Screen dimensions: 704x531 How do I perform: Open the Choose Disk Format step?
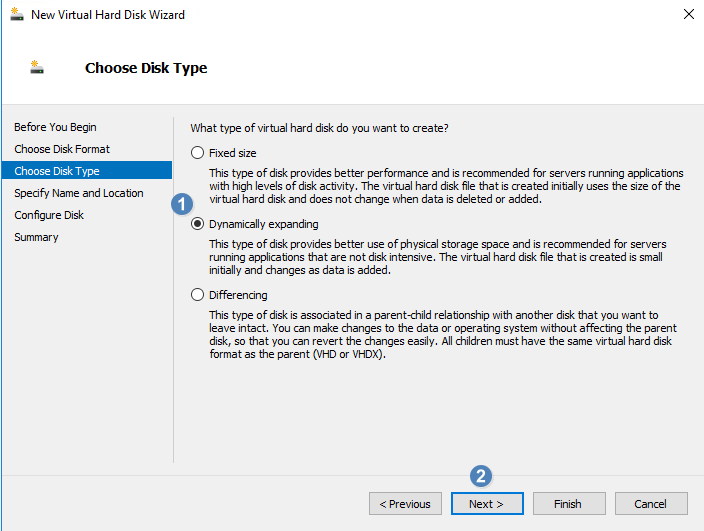(62, 149)
